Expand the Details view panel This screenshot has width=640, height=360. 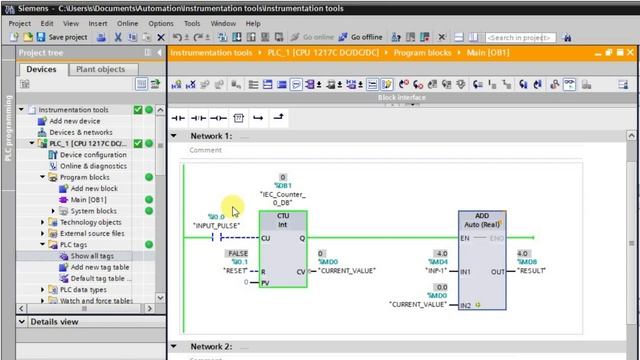tap(22, 322)
